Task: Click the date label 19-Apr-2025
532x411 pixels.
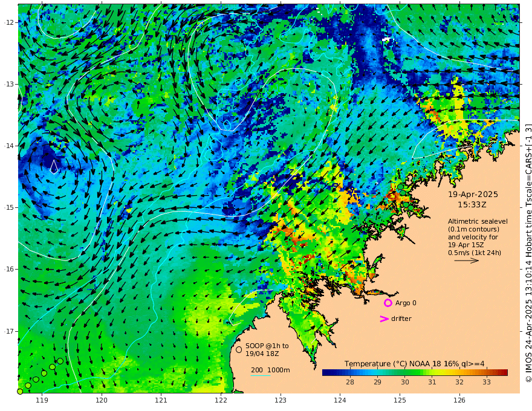Action: pos(473,194)
